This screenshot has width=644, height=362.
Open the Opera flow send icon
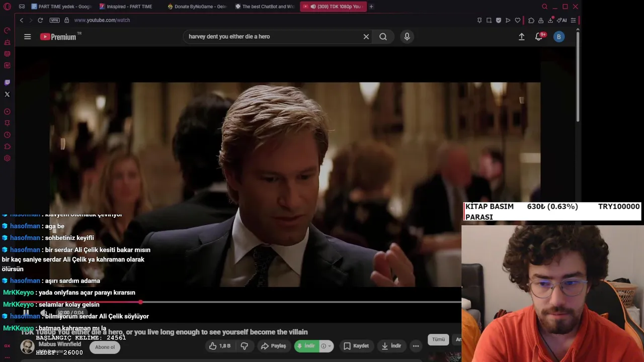point(508,20)
